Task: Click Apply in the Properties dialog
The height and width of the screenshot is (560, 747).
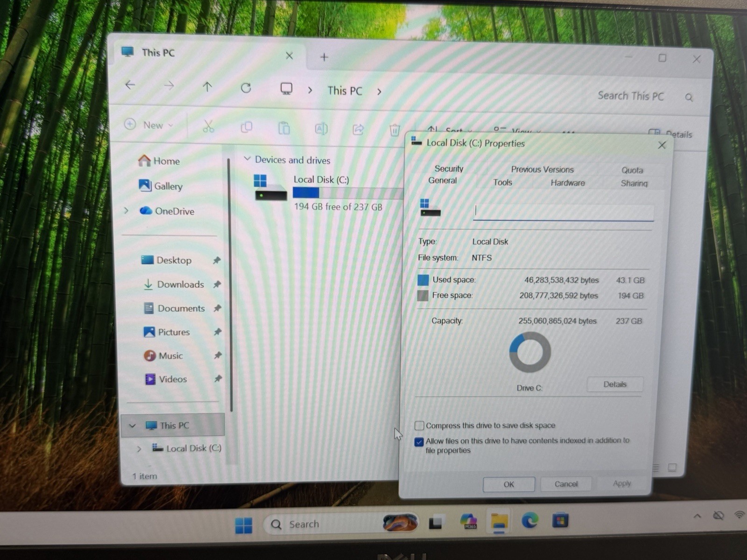Action: [x=621, y=483]
